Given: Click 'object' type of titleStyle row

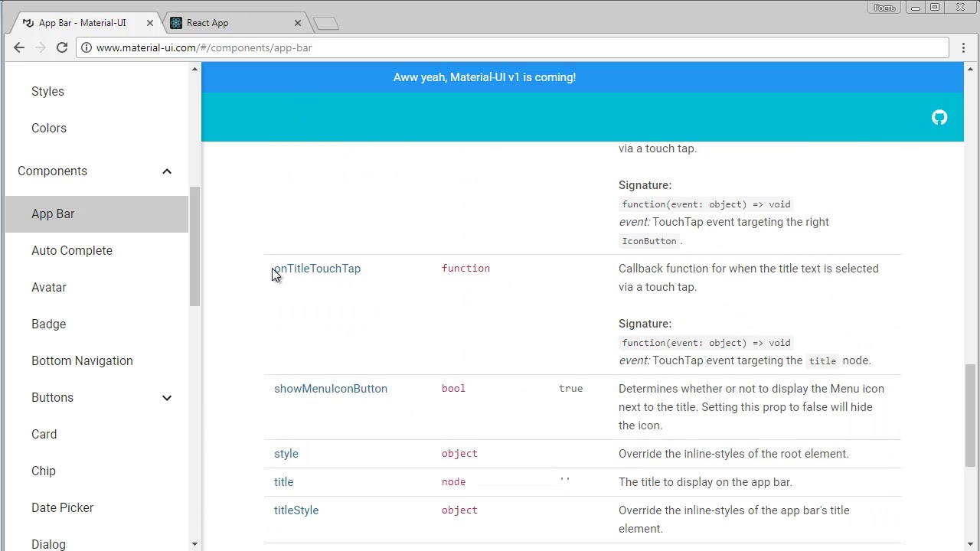Looking at the screenshot, I should [x=459, y=510].
